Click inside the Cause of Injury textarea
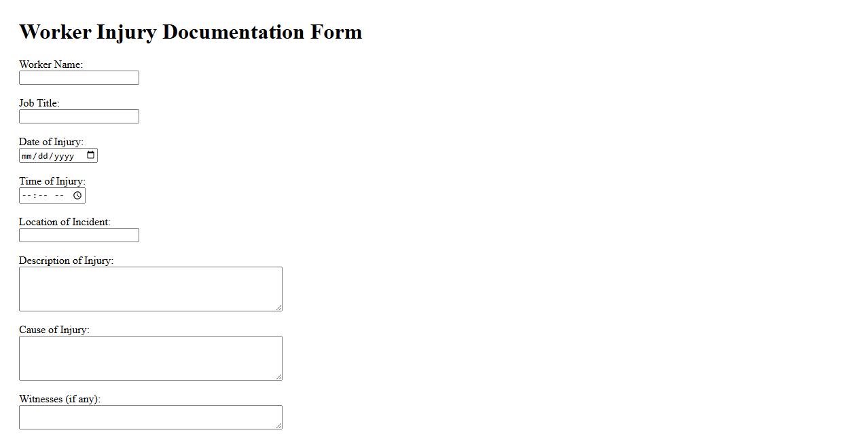868x441 pixels. click(150, 358)
